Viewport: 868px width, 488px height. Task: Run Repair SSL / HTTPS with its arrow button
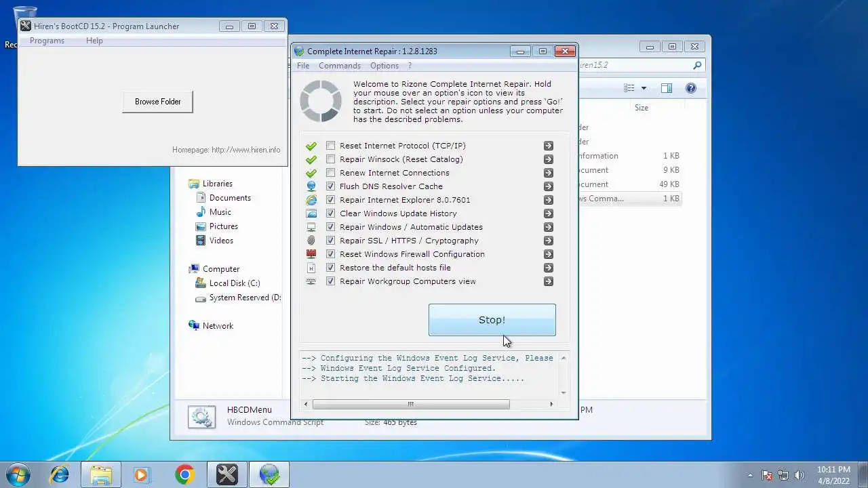click(x=548, y=241)
